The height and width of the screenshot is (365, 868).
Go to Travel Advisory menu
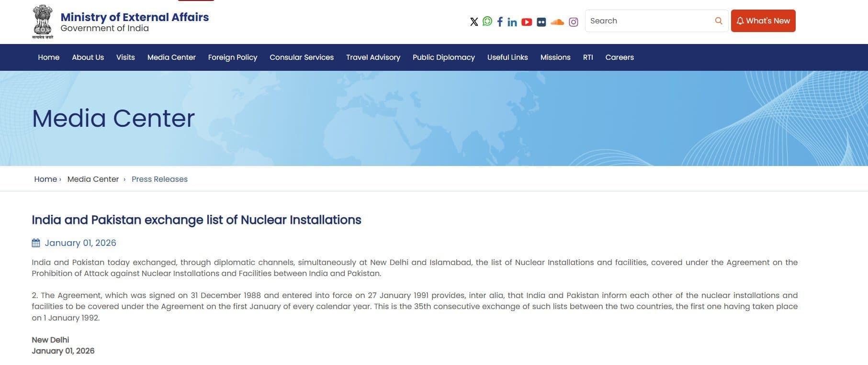(373, 57)
